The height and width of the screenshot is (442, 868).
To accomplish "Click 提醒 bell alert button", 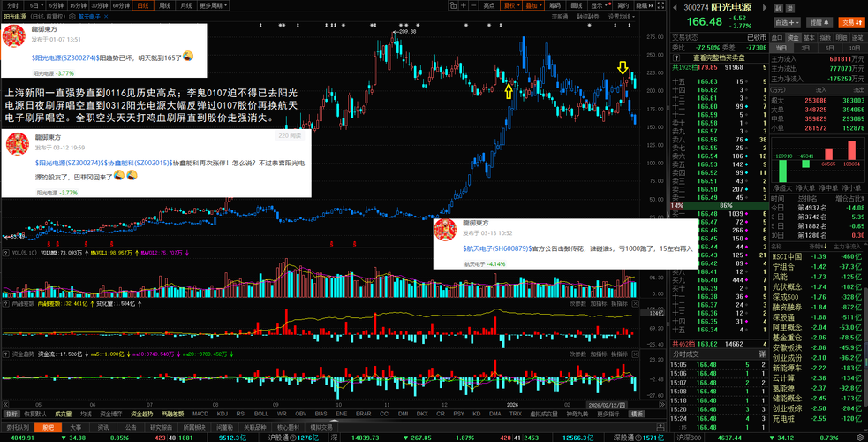I will tap(819, 23).
